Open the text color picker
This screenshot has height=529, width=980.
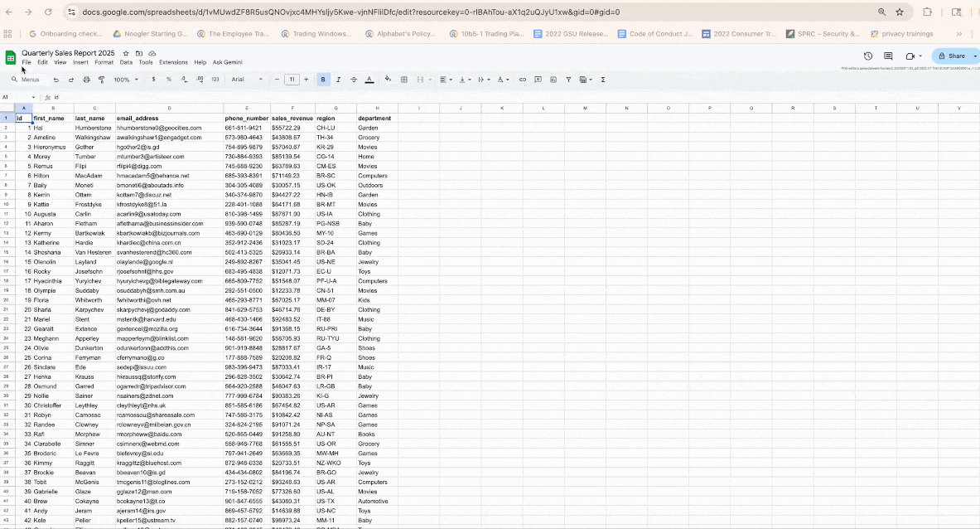pos(369,80)
